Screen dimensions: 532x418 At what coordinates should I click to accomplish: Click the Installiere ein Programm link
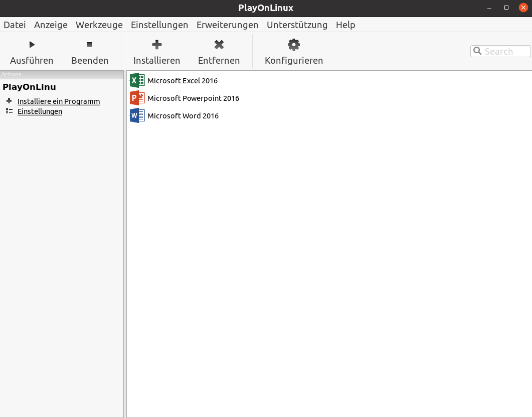tap(59, 101)
